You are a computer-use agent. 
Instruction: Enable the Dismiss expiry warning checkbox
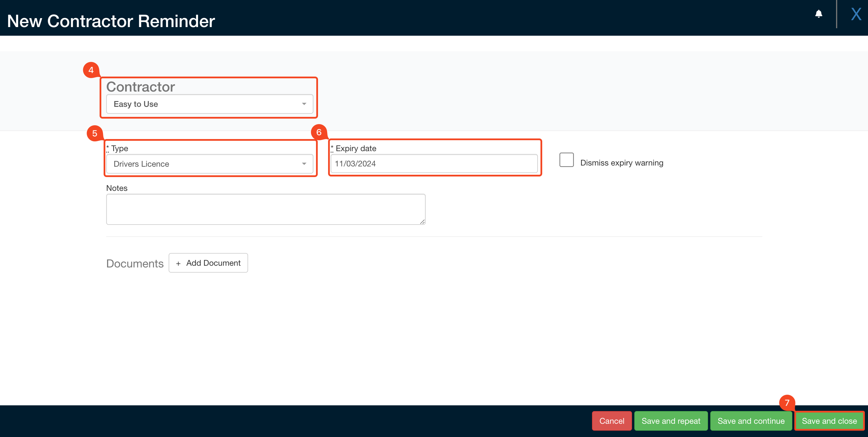pos(566,160)
